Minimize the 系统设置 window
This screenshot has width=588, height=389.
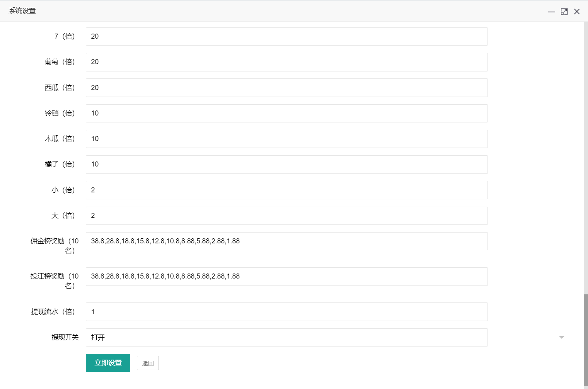[552, 12]
